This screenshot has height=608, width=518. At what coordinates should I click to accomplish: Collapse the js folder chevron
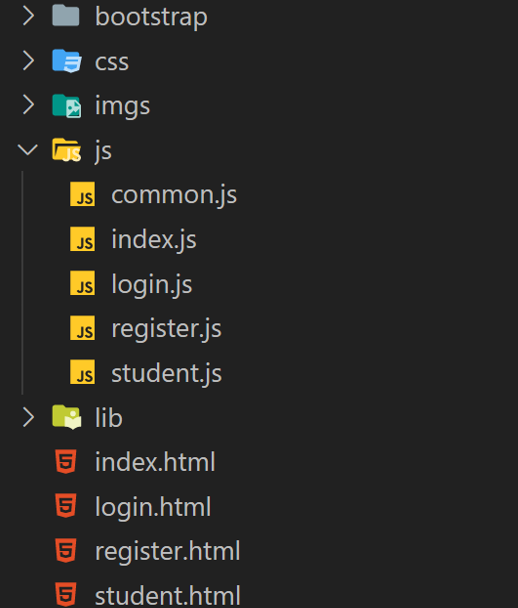[x=28, y=150]
